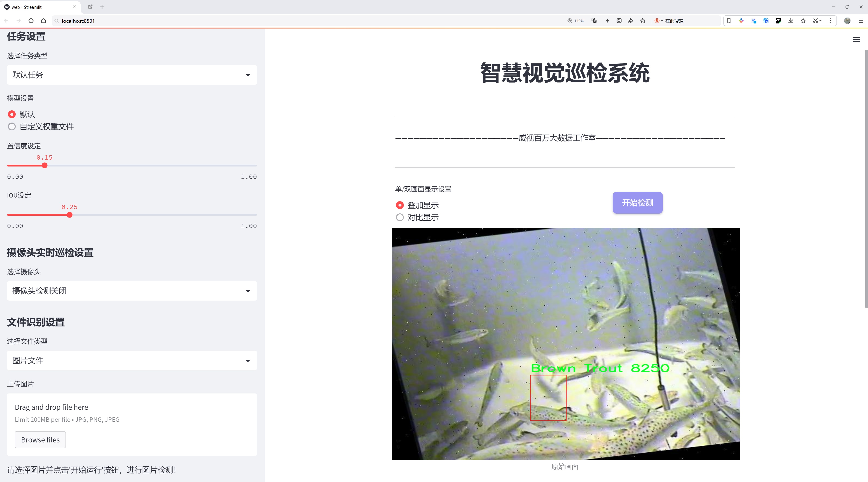Open the blue translate extension icon
This screenshot has width=868, height=482.
pyautogui.click(x=766, y=20)
